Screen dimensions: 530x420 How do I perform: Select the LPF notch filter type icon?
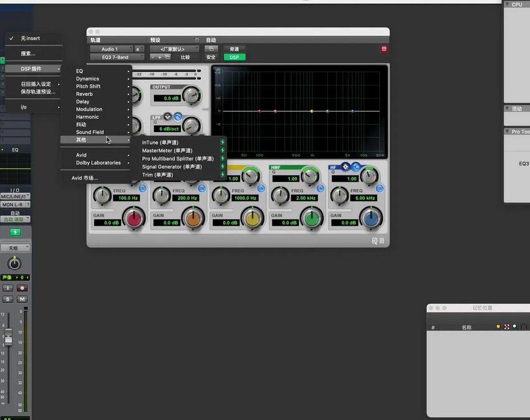pyautogui.click(x=168, y=117)
